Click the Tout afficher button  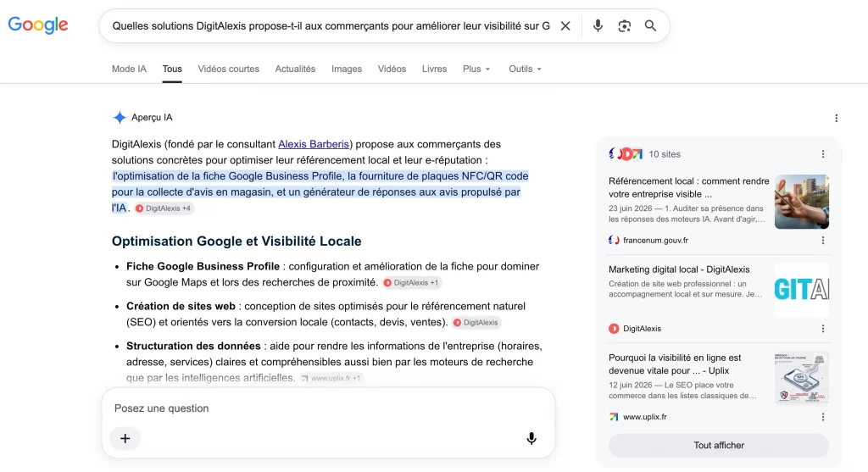719,445
